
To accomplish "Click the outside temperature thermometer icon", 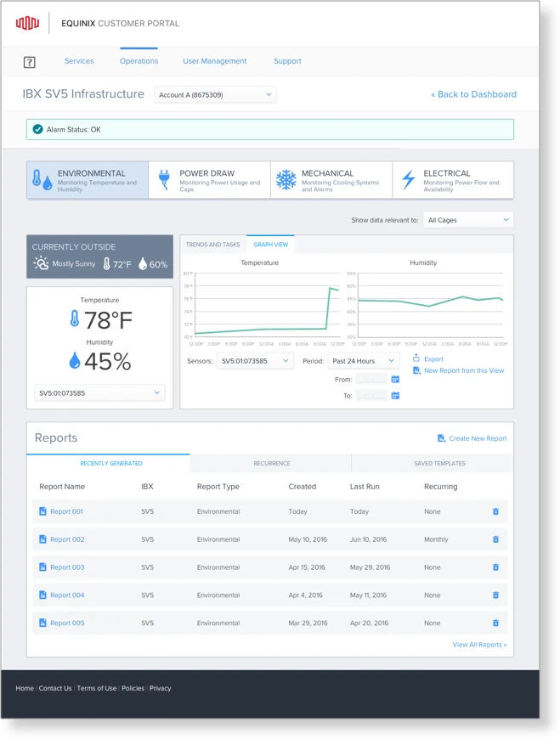I will point(106,263).
